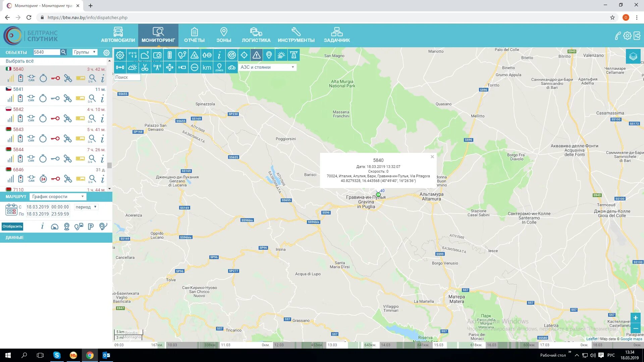
Task: Toggle the road works sign overlay
Action: (195, 55)
